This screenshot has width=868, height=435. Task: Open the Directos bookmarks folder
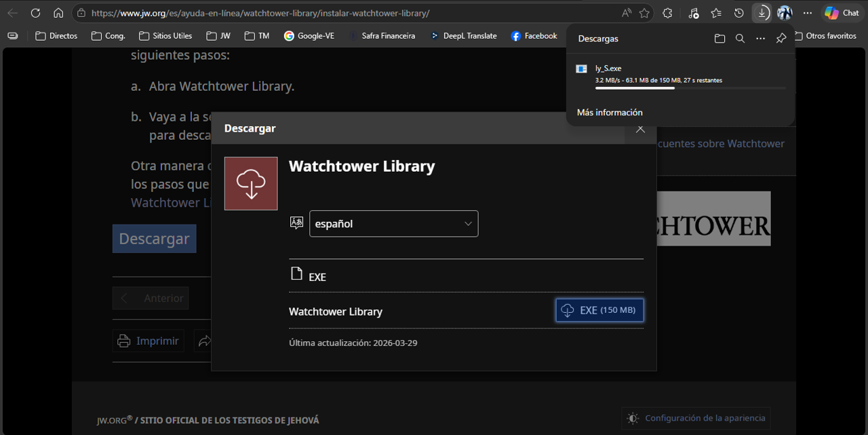click(x=56, y=35)
